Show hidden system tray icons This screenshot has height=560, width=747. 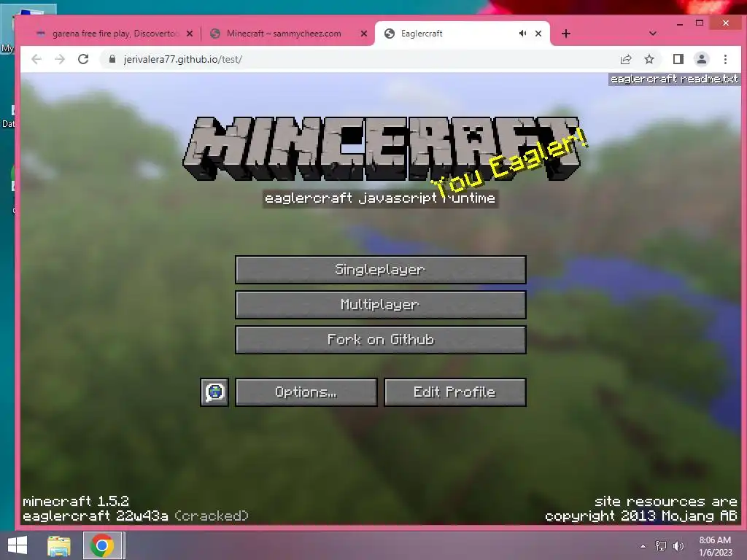tap(643, 546)
